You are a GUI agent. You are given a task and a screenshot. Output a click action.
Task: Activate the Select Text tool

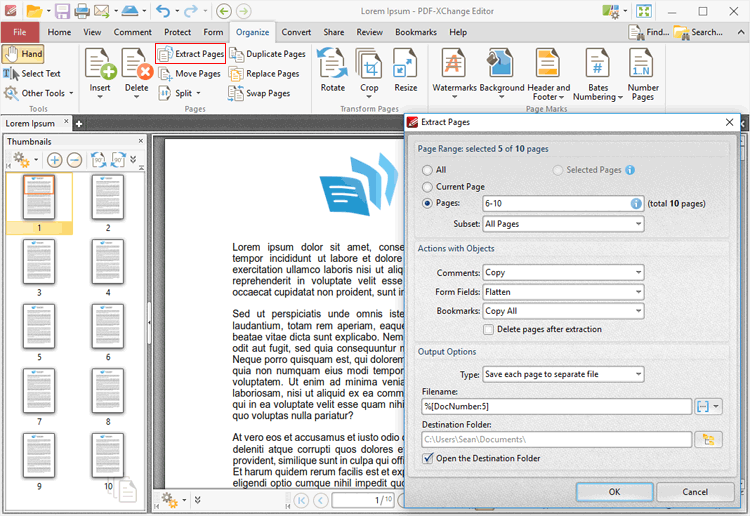point(32,74)
